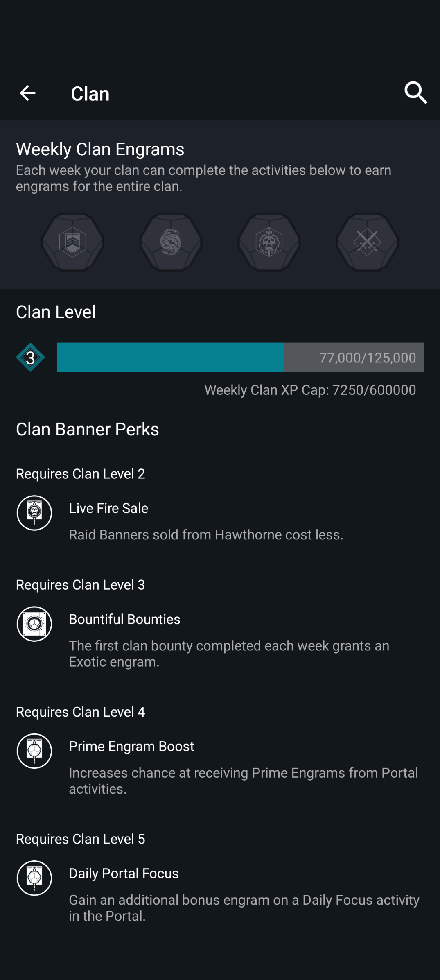440x980 pixels.
Task: Select the Bountiful Bounties perk icon
Action: coord(34,624)
